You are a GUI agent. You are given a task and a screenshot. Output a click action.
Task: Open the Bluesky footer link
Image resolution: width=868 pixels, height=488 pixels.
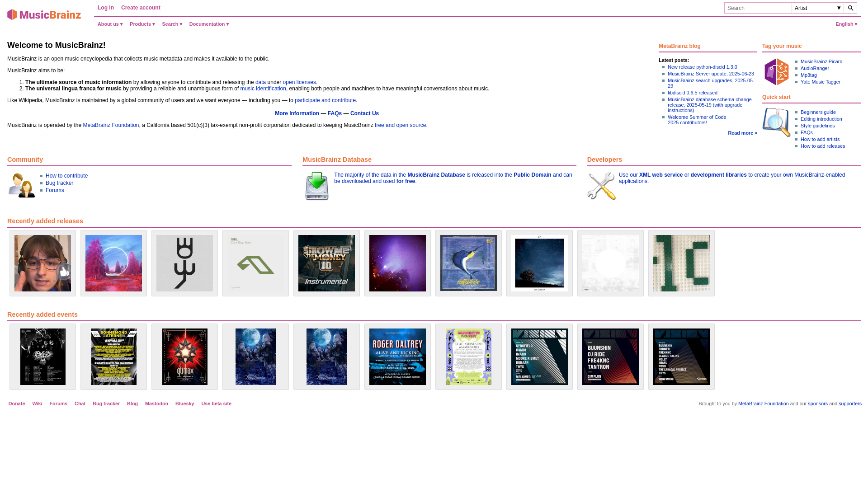click(184, 404)
